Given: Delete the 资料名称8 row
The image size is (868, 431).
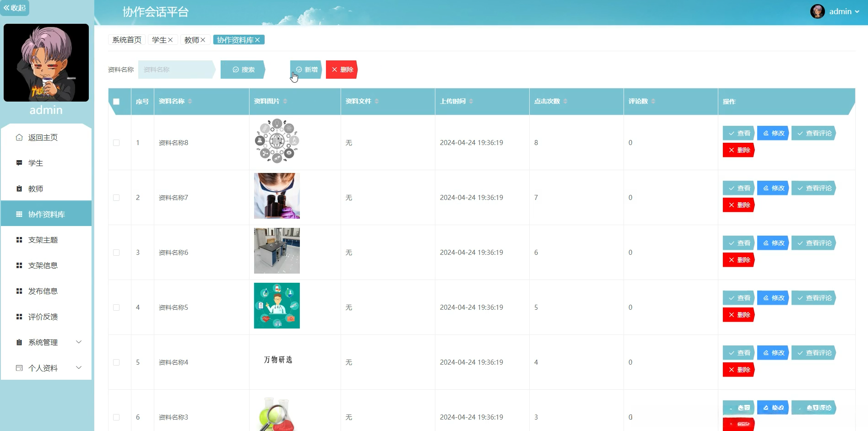Looking at the screenshot, I should pyautogui.click(x=739, y=150).
